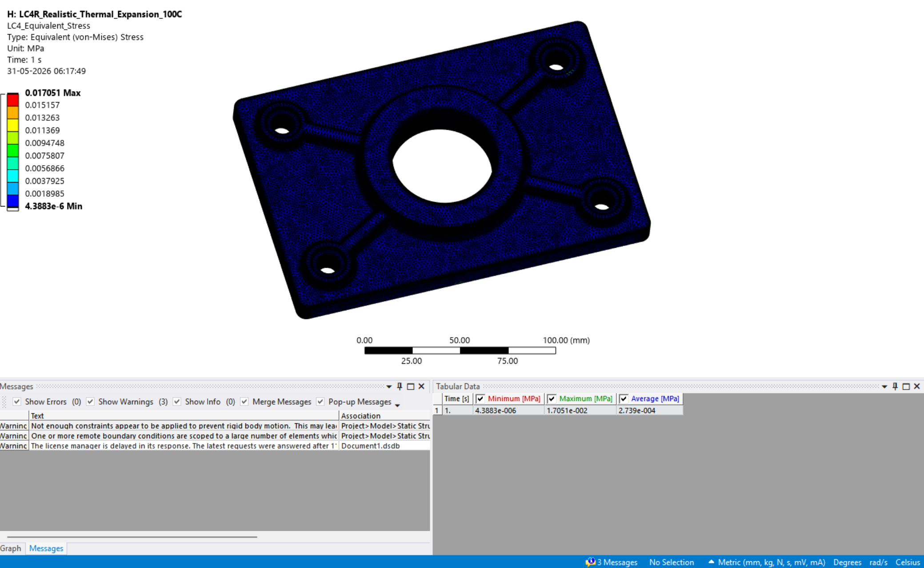Click the LC4_Equivalent_Stress result title
This screenshot has width=924, height=568.
pyautogui.click(x=48, y=26)
